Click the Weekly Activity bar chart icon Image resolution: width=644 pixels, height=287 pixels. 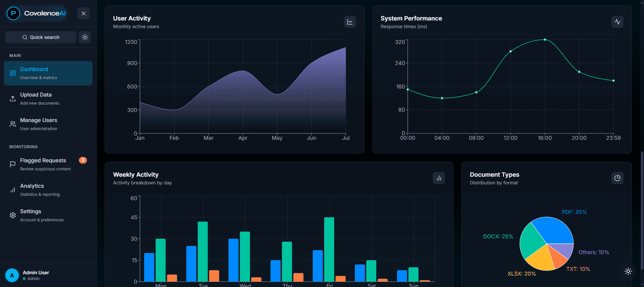(439, 178)
